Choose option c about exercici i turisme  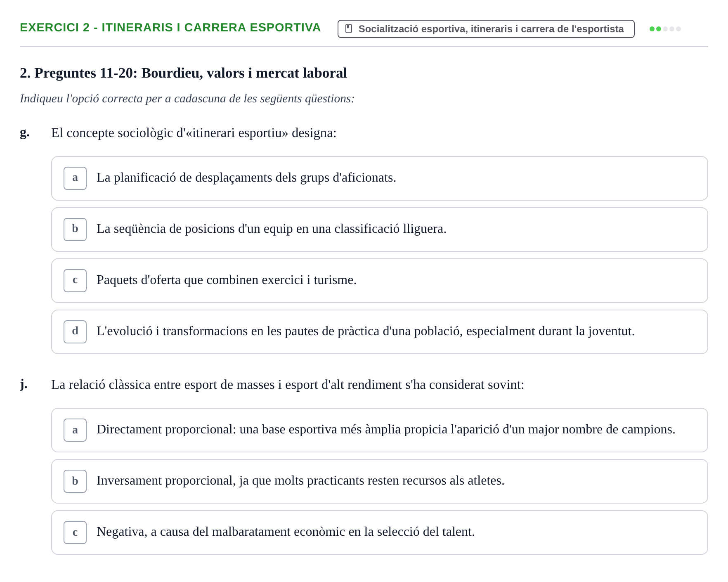coord(379,281)
